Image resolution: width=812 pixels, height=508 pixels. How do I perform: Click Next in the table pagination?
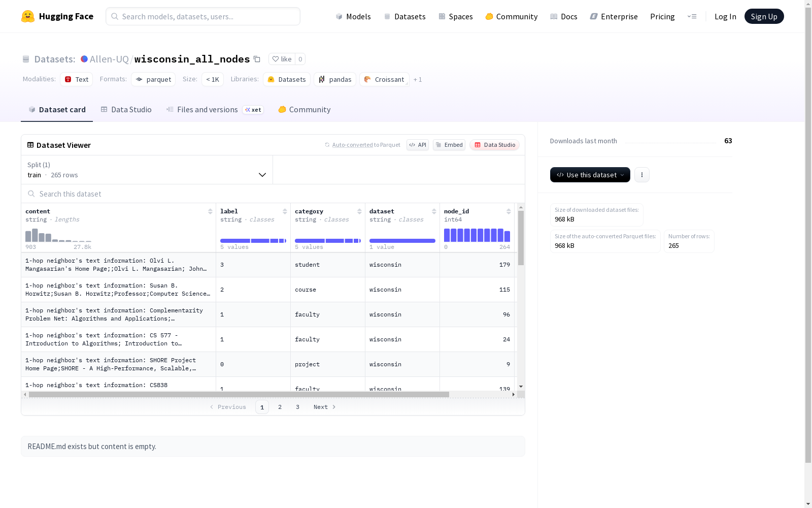click(x=325, y=407)
